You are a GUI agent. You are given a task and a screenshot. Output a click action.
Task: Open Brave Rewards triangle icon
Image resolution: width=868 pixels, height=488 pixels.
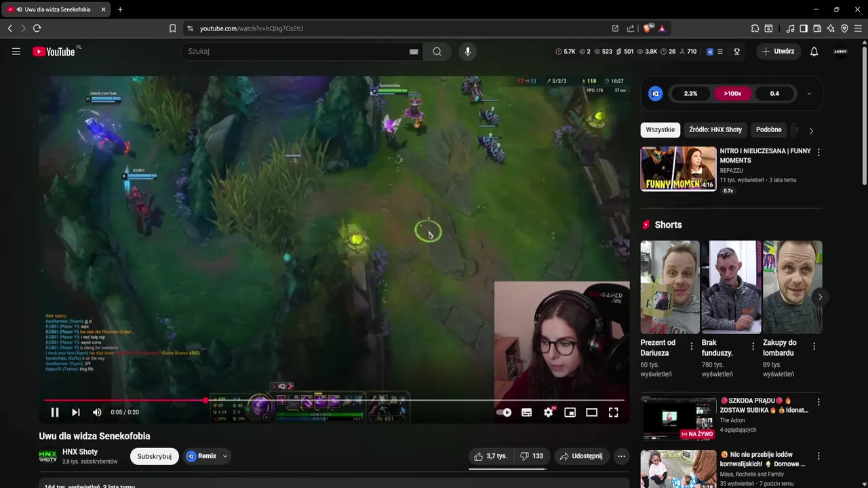point(662,28)
